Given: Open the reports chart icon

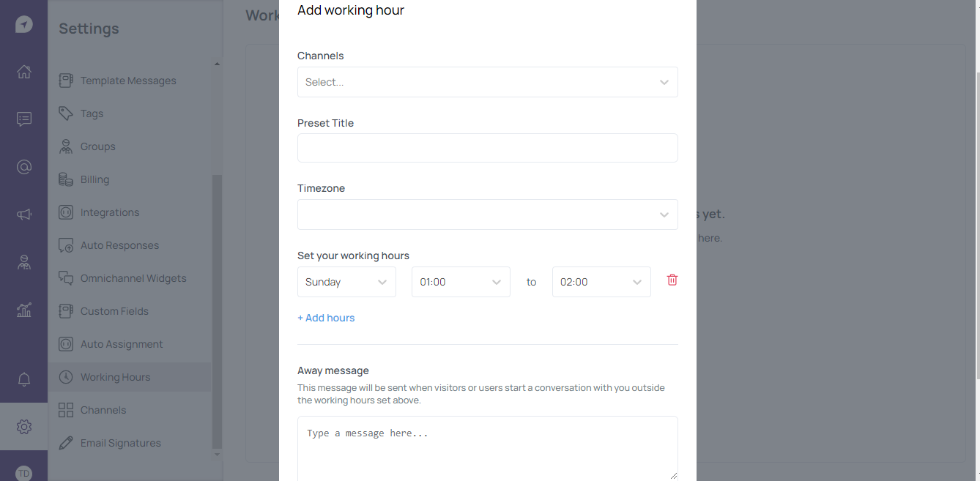Looking at the screenshot, I should click(24, 310).
